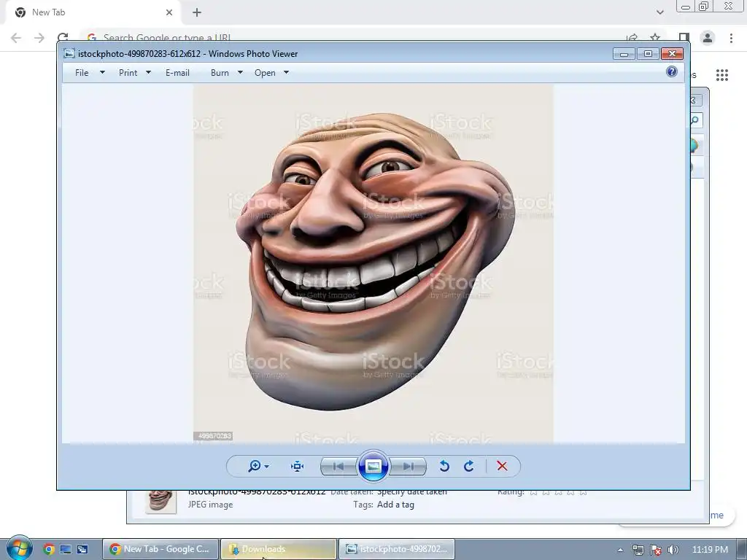Open the Windows Start button
This screenshot has height=560, width=747.
tap(19, 548)
